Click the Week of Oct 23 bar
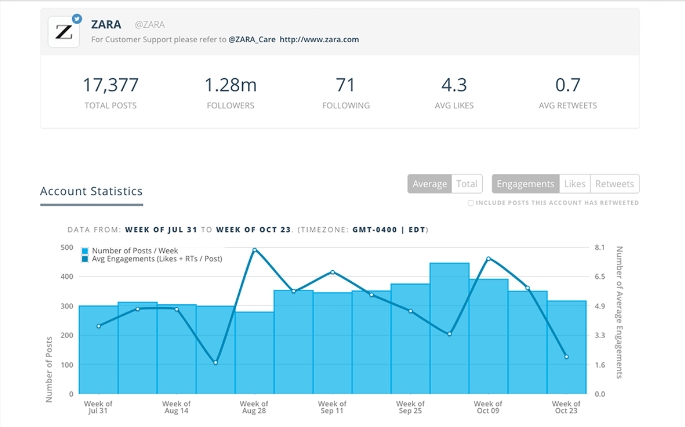The height and width of the screenshot is (427, 685). coord(567,347)
